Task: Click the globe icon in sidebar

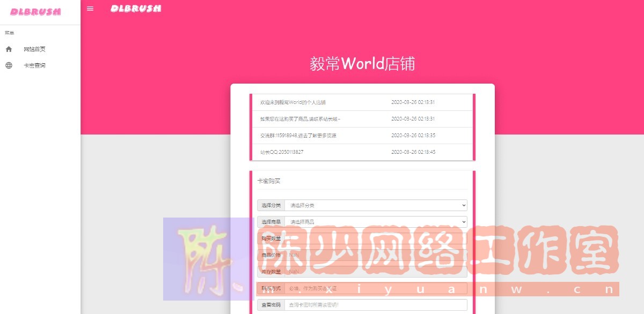Action: 9,65
